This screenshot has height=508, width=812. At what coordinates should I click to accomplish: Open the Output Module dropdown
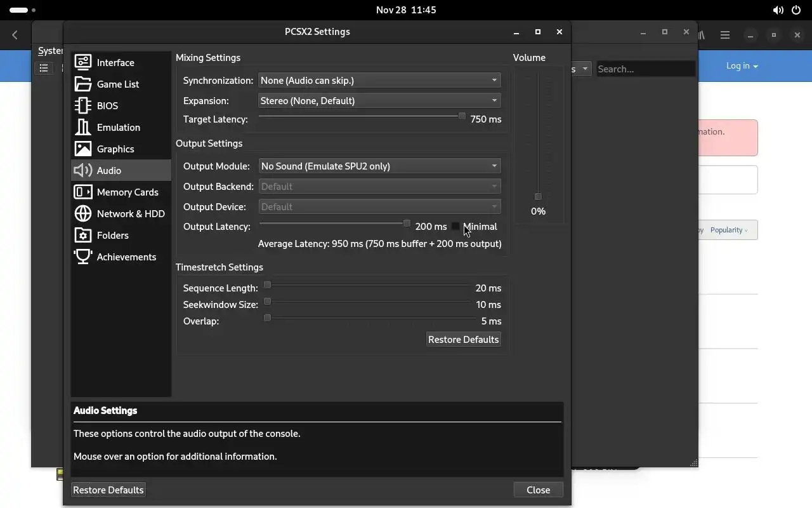pyautogui.click(x=379, y=166)
